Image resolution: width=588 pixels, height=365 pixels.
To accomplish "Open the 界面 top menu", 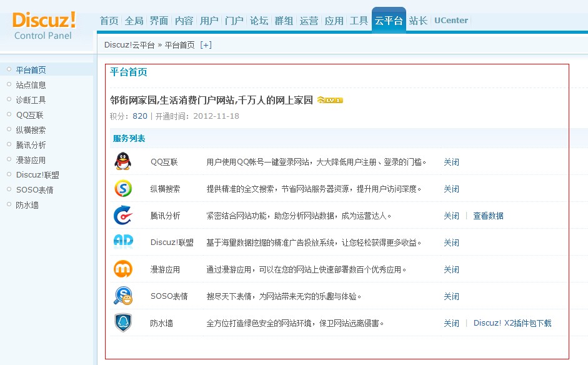I will click(x=159, y=21).
